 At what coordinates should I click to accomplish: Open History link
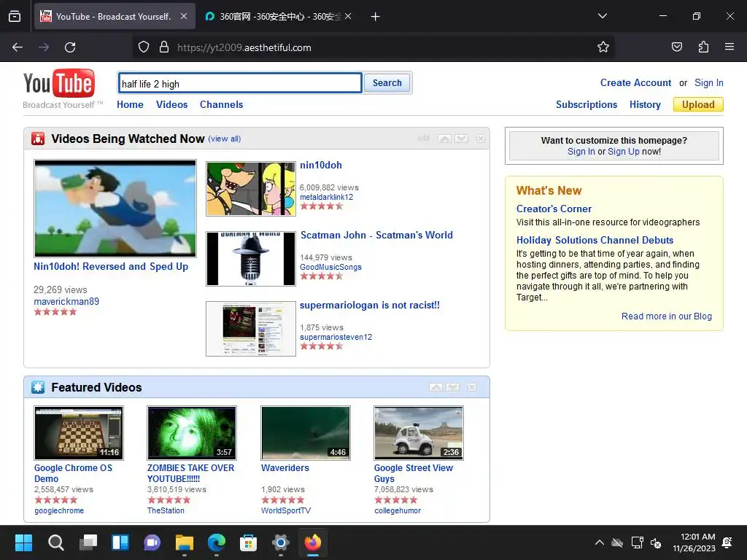point(645,104)
